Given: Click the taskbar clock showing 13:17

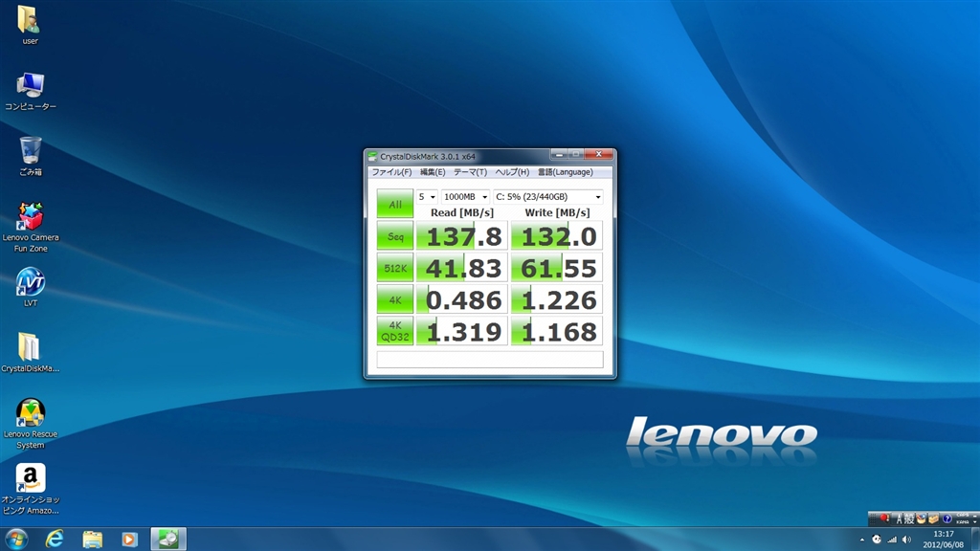Looking at the screenshot, I should pyautogui.click(x=943, y=540).
